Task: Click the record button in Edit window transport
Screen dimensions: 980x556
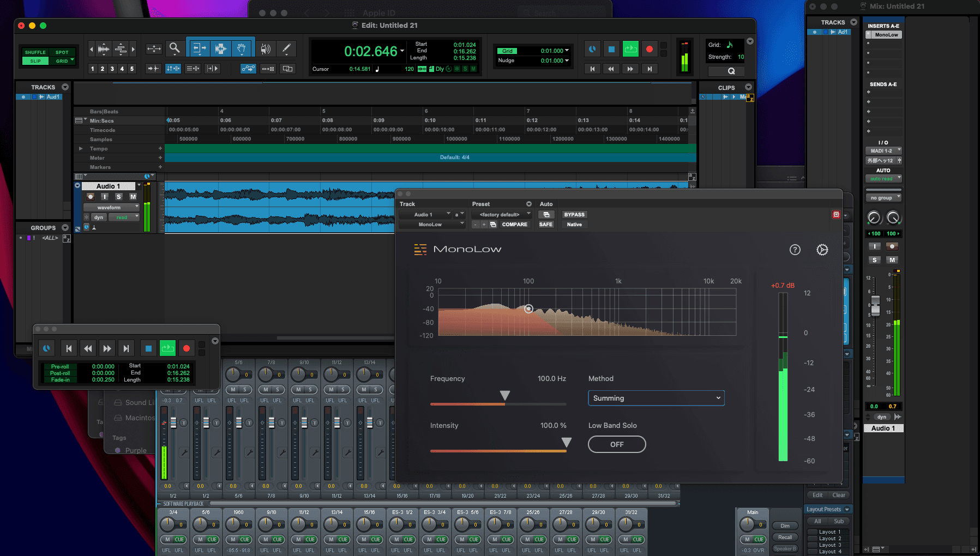Action: pos(649,49)
